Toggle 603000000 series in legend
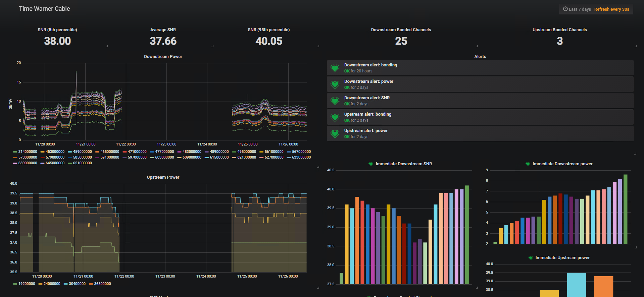The image size is (644, 297). click(x=164, y=158)
